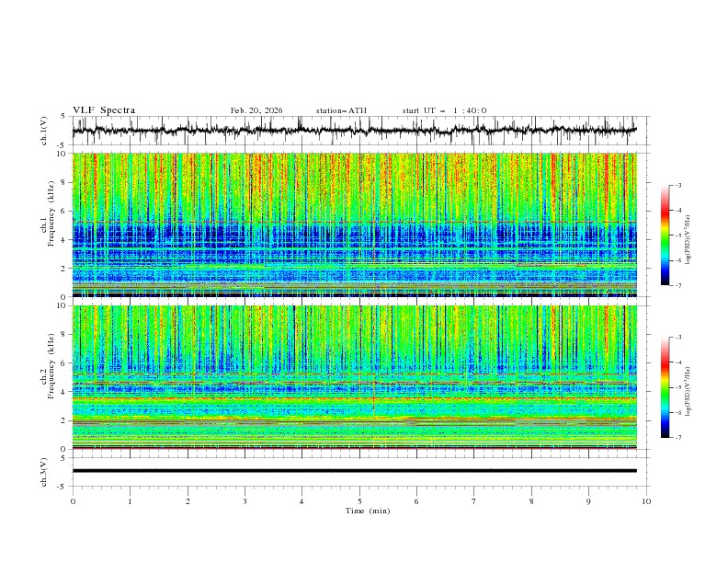Click time axis tick label '8'

(531, 501)
